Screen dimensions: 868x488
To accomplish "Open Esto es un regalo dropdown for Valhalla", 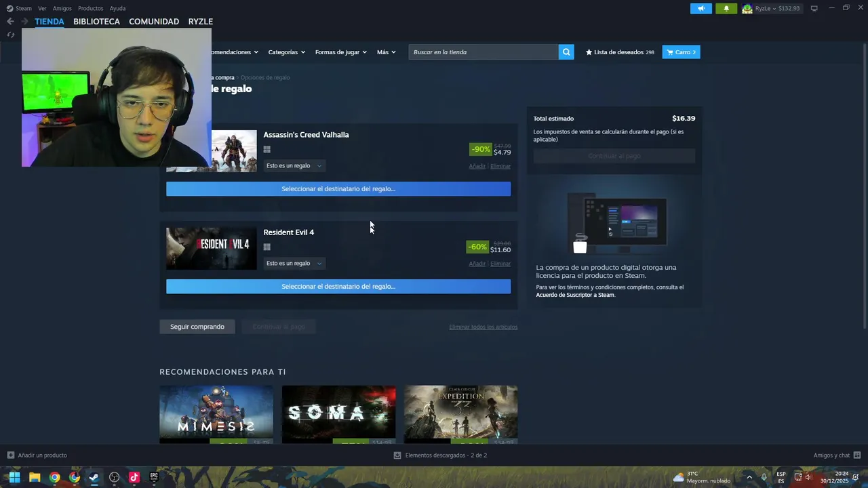I will pos(294,166).
